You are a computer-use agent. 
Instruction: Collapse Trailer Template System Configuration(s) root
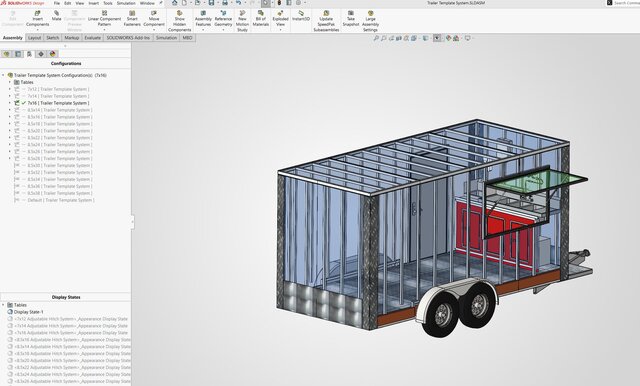[3, 75]
